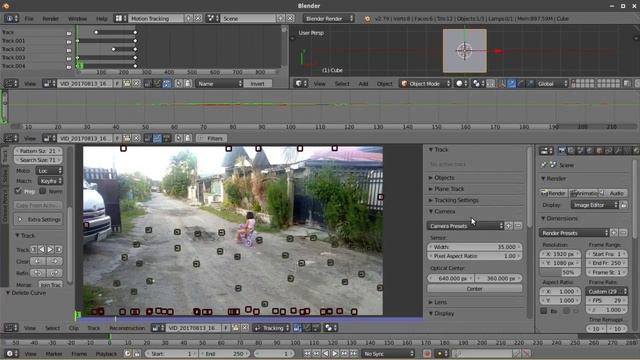Viewport: 640px width, 360px height.
Task: Adjust the resolution percentage 50% slider
Action: click(560, 273)
